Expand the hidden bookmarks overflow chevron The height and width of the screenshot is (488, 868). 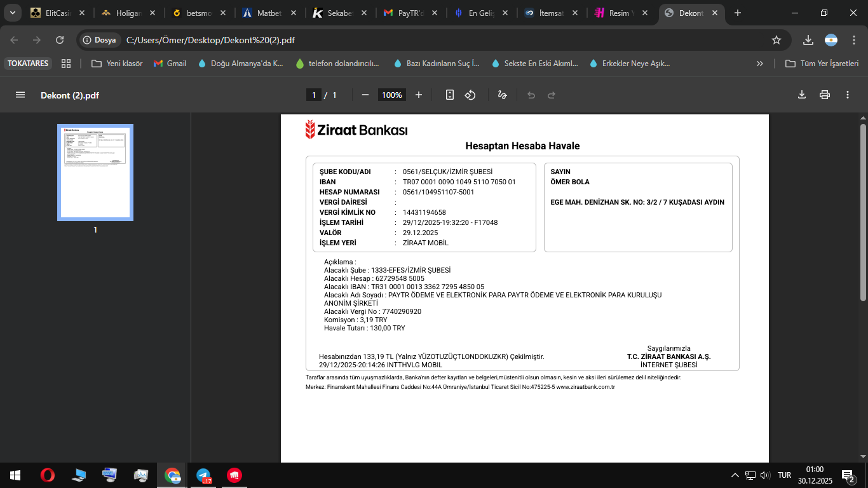pyautogui.click(x=760, y=64)
